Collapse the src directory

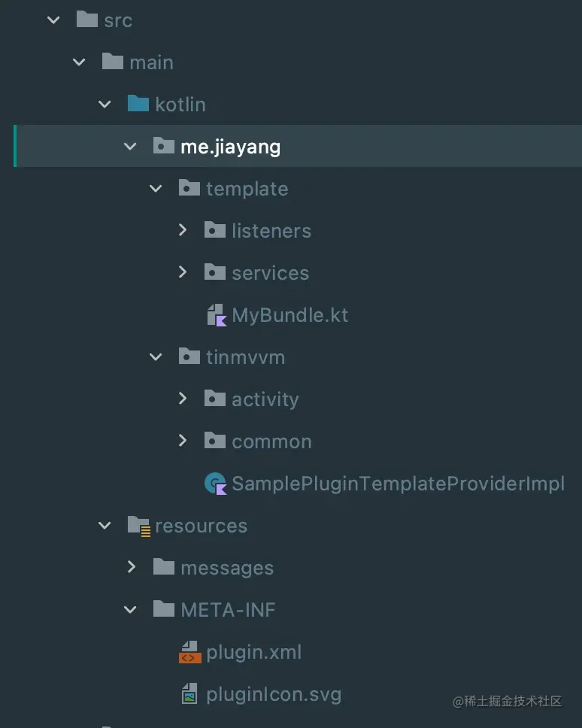53,20
